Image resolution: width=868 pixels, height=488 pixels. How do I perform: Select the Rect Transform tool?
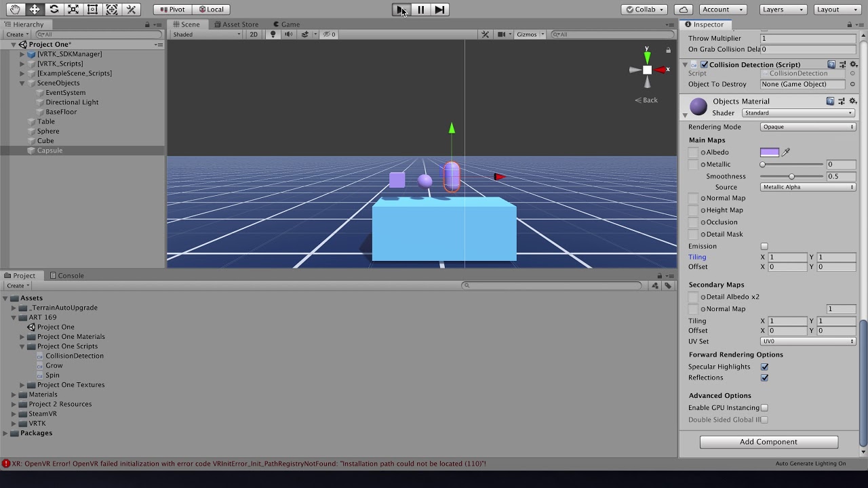[93, 9]
